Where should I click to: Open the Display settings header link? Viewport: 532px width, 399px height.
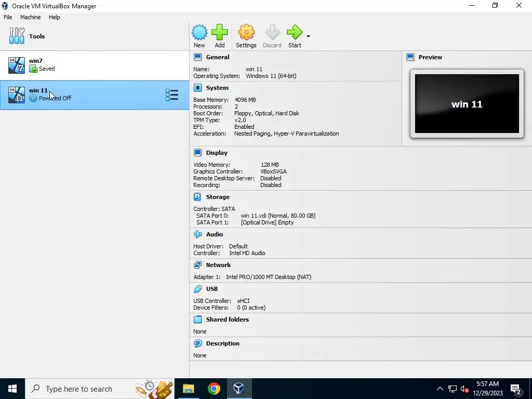[217, 153]
